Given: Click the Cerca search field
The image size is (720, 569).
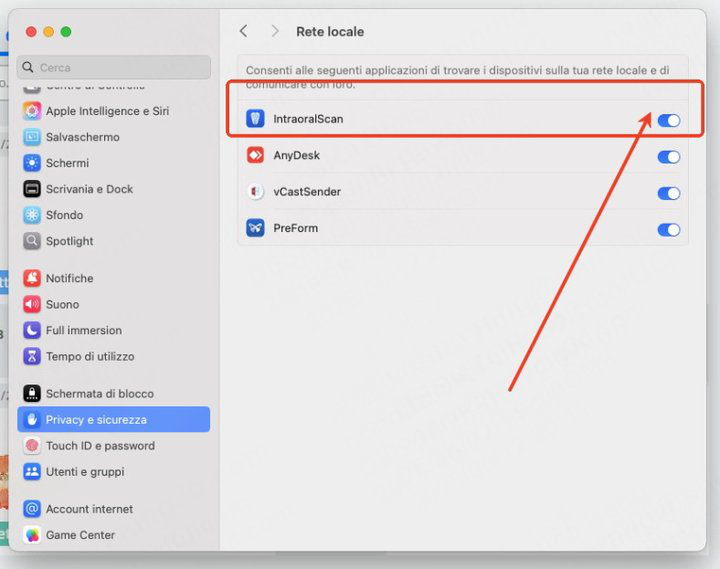Looking at the screenshot, I should [114, 68].
